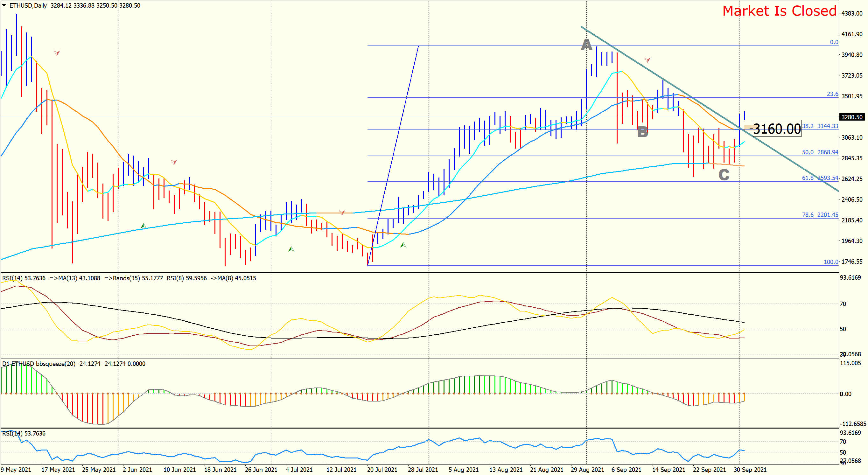868x475 pixels.
Task: Click red down arrow near 17 May candles
Action: pos(57,53)
